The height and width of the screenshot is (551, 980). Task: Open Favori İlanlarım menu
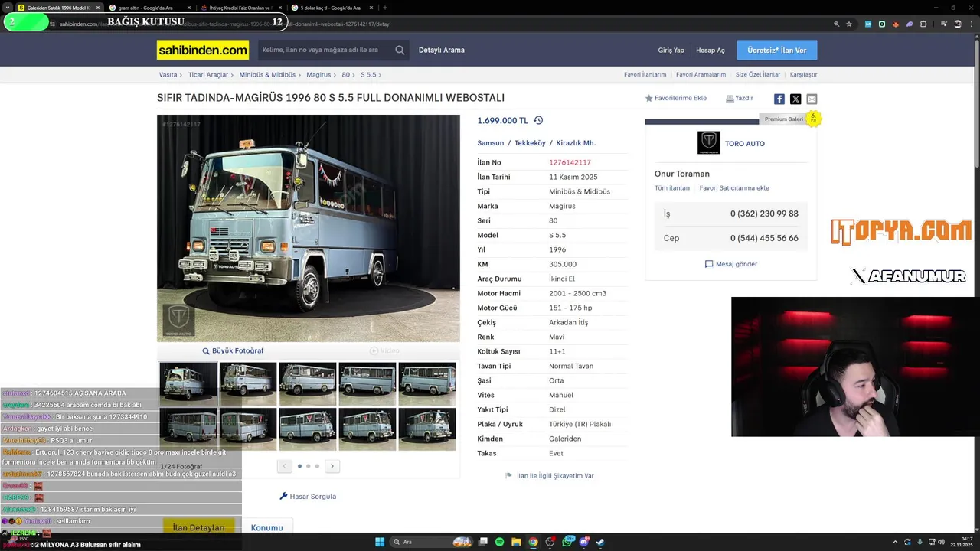click(x=645, y=75)
